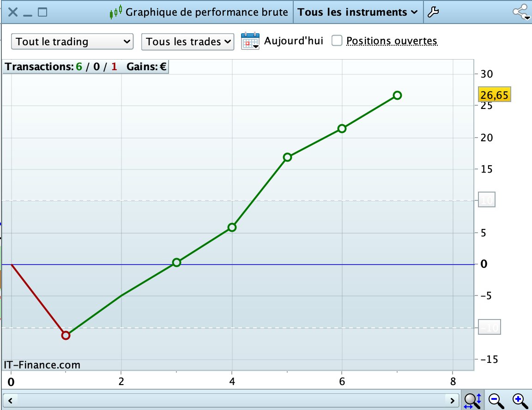The width and height of the screenshot is (532, 410).
Task: Click the left arrow of the horizontal scrollbar
Action: (10, 401)
